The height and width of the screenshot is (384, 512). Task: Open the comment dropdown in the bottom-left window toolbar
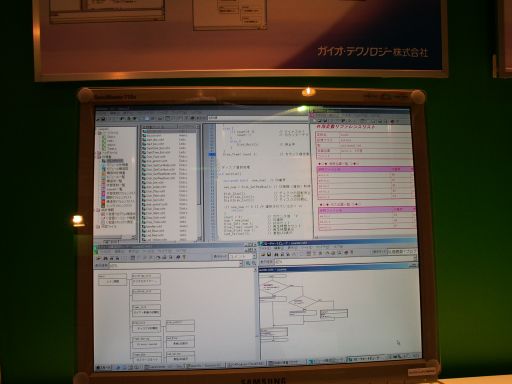[x=242, y=257]
